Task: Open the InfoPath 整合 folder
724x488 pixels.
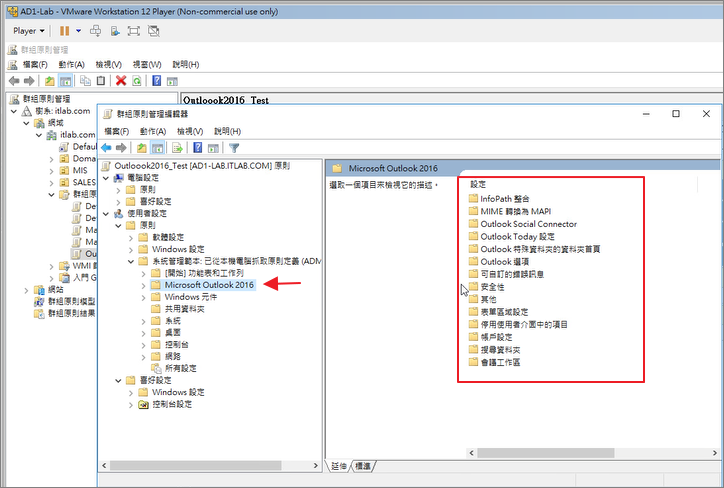Action: (x=505, y=199)
